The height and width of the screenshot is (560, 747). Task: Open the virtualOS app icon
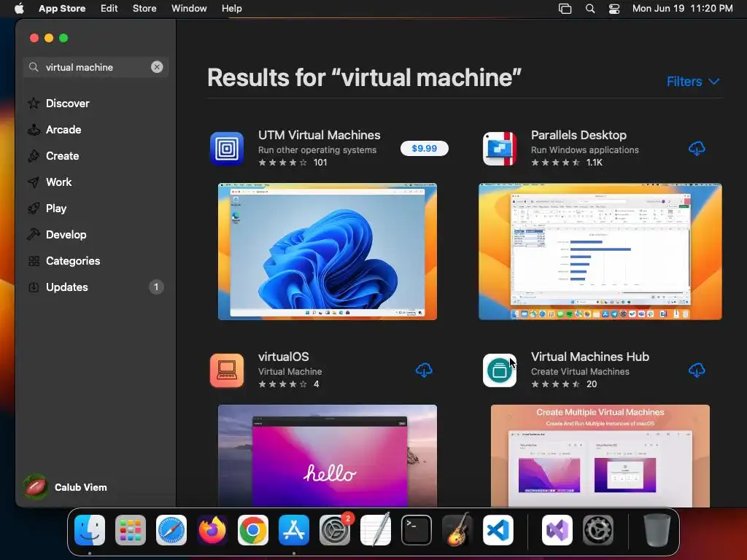[x=227, y=370]
